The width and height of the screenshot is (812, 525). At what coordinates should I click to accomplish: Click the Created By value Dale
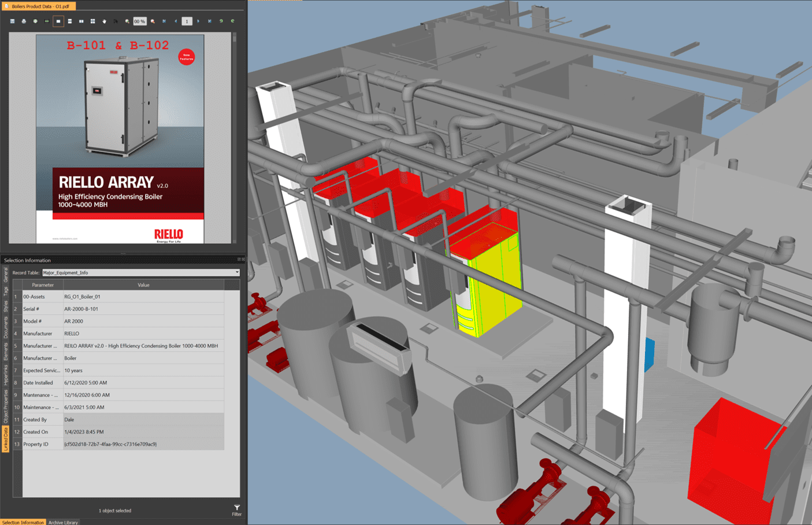coord(143,420)
